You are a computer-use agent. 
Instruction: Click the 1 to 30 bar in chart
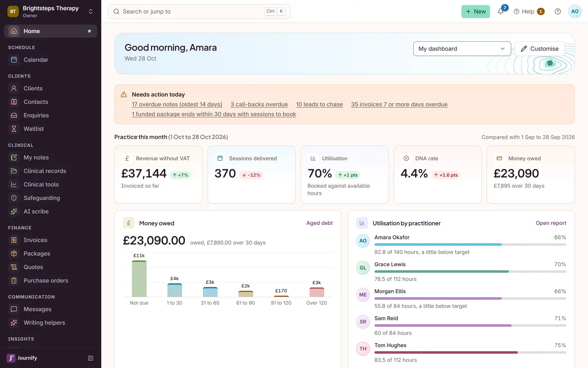click(x=175, y=290)
